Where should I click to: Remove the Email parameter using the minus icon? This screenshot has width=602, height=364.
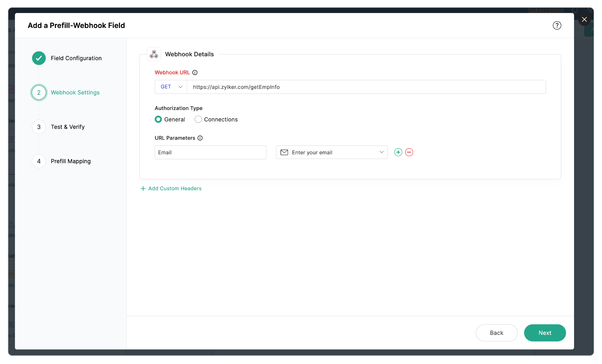tap(409, 152)
